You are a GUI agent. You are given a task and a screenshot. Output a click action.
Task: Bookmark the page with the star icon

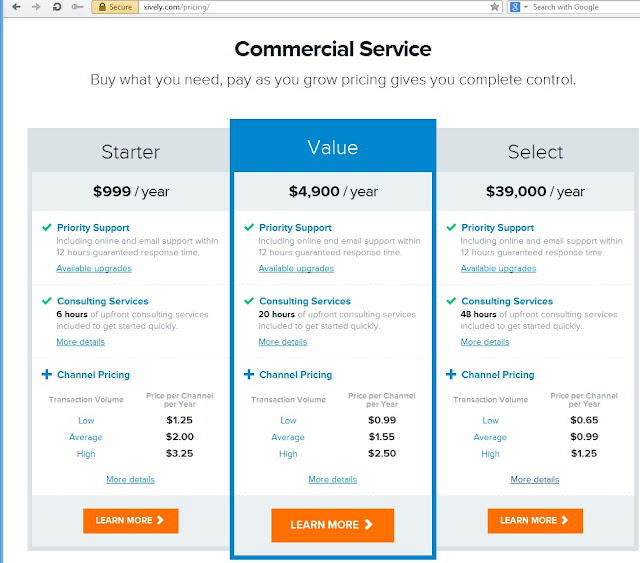click(495, 7)
